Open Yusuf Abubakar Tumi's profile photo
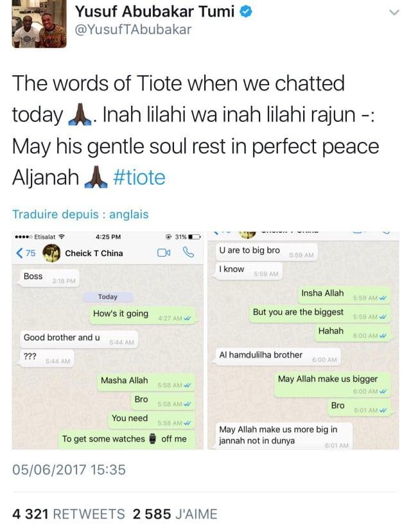Screen dimensions: 411x532 pos(39,24)
